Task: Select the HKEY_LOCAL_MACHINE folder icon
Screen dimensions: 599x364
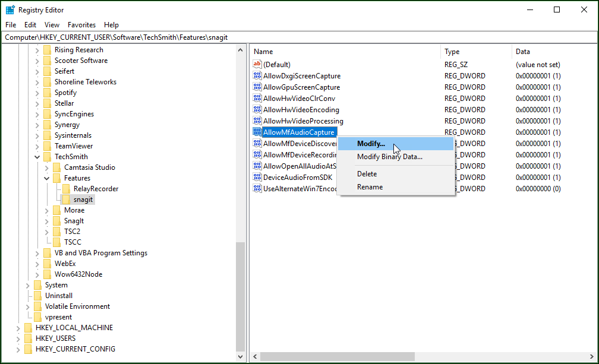Action: coord(29,328)
